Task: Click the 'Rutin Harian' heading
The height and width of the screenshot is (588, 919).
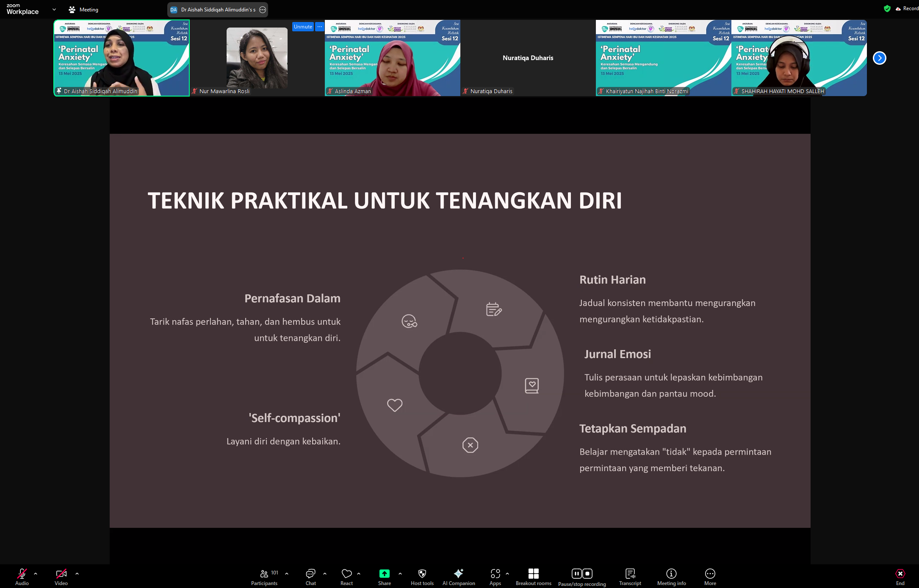Action: pos(613,280)
